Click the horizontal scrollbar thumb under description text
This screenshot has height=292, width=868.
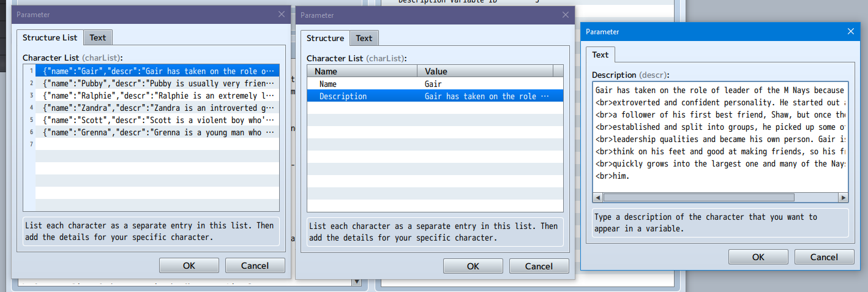tap(698, 198)
